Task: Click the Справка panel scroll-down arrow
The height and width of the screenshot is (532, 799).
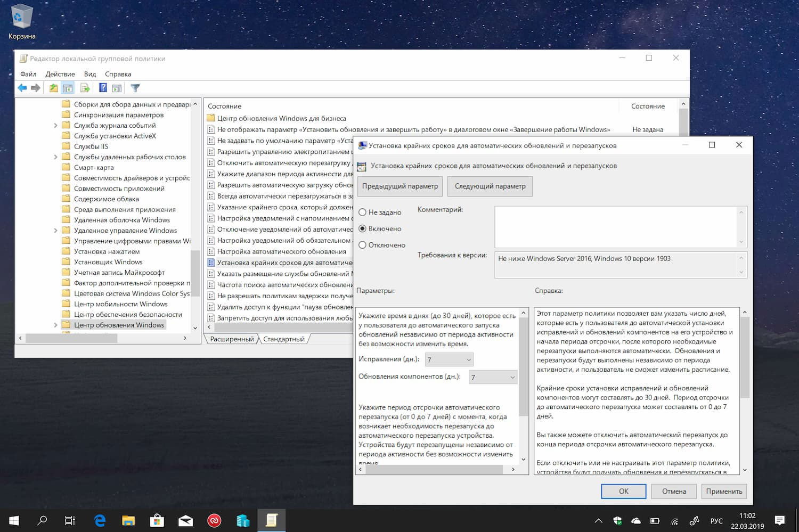Action: (745, 470)
